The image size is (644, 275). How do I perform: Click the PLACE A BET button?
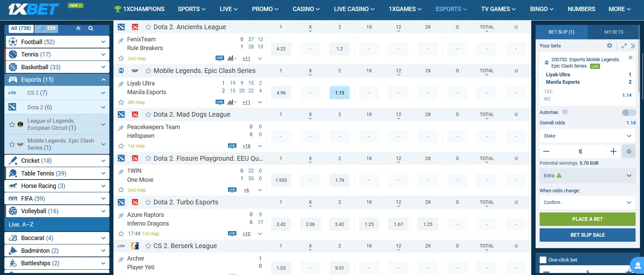pos(587,219)
